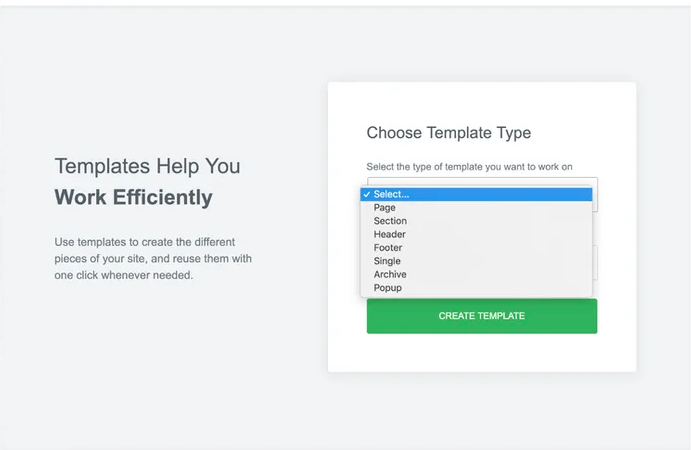Click the 'Select the type of template' label
This screenshot has width=691, height=450.
(469, 166)
